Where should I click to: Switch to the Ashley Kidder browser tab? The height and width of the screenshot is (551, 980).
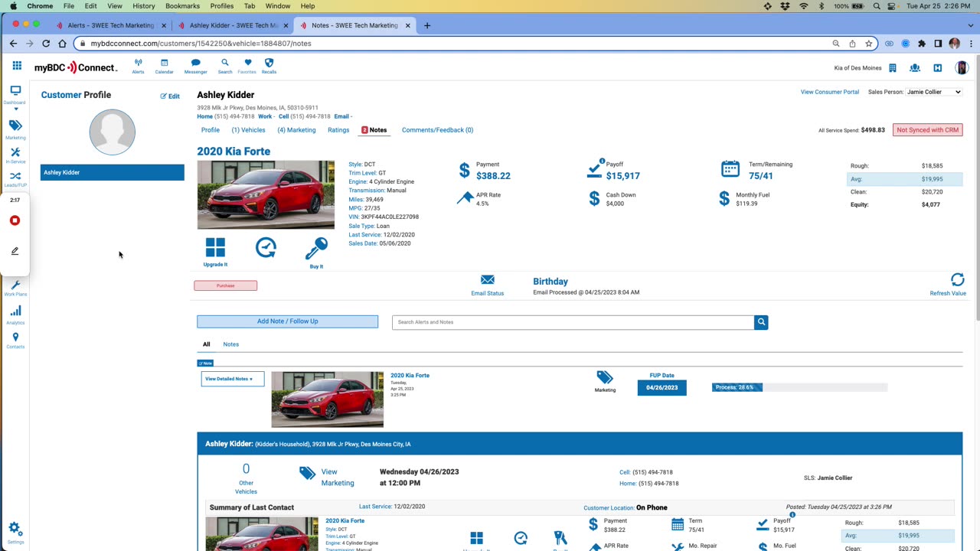click(234, 25)
